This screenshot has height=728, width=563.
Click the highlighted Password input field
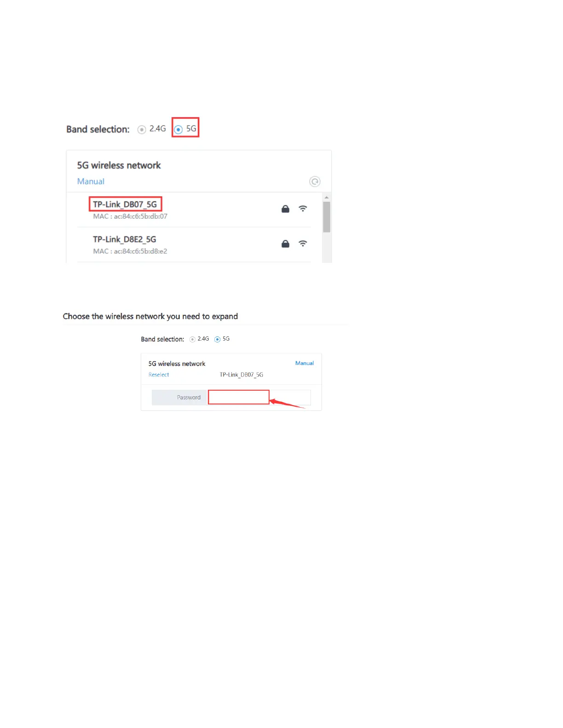(x=239, y=397)
